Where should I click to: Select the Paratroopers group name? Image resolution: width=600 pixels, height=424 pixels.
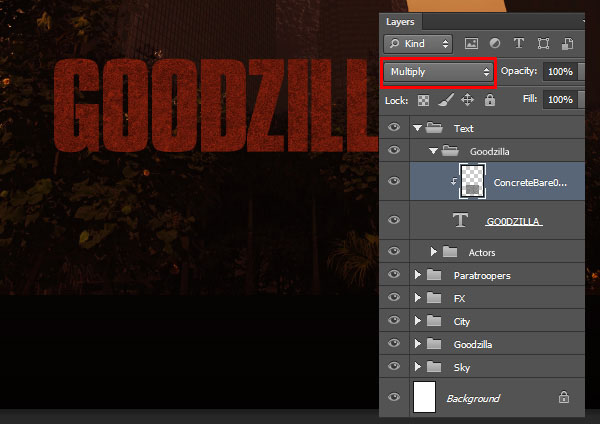(482, 276)
